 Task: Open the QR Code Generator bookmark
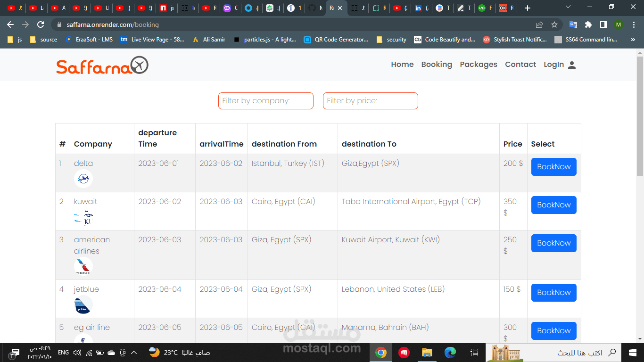(x=336, y=40)
